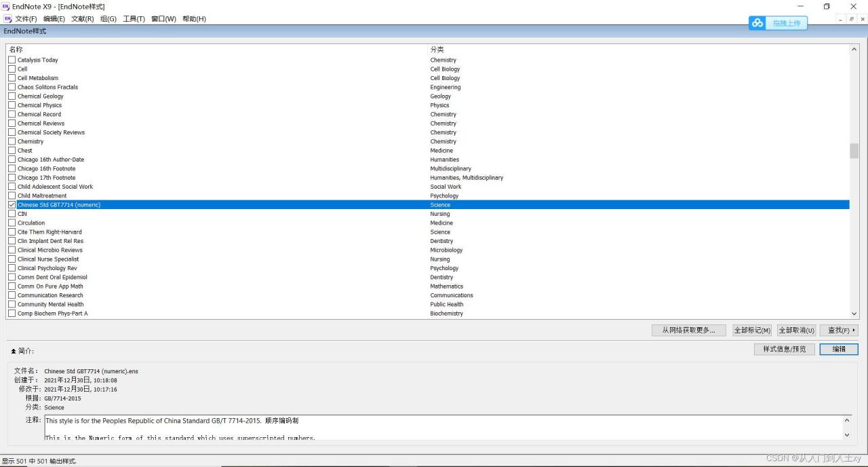Screen dimensions: 868x467
Task: Click the 注释 box scroll down arrow
Action: click(846, 435)
